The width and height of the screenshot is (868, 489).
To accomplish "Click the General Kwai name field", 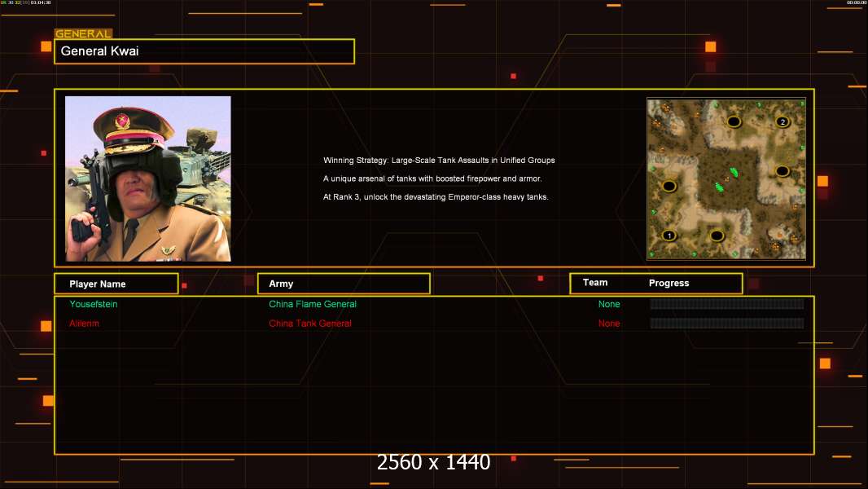I will point(204,51).
